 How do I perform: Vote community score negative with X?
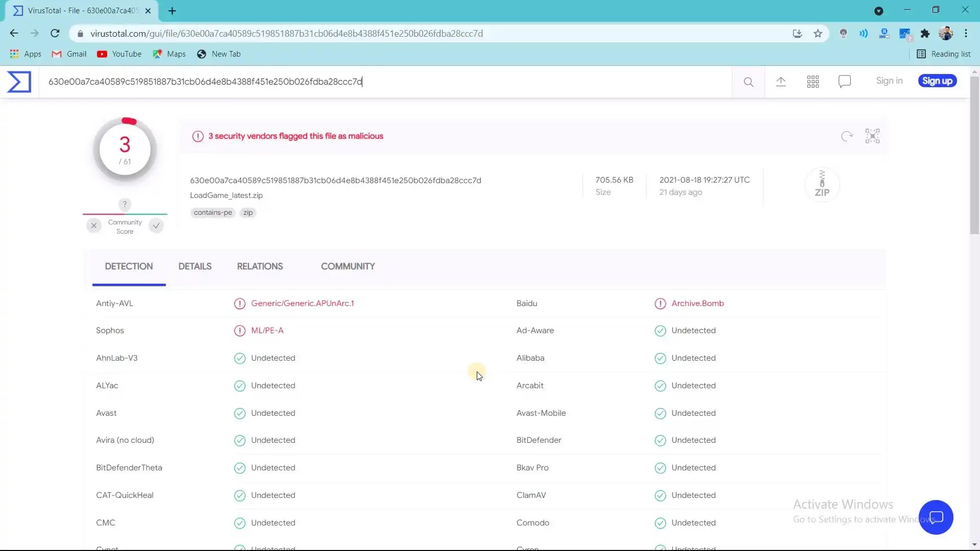click(x=94, y=226)
